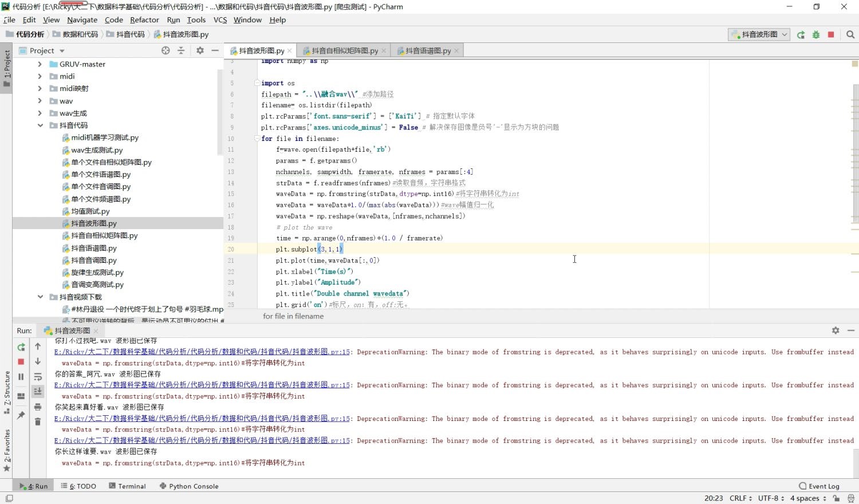Viewport: 859px width, 504px height.
Task: Close the 抖音波形图.py editor tab
Action: (289, 51)
